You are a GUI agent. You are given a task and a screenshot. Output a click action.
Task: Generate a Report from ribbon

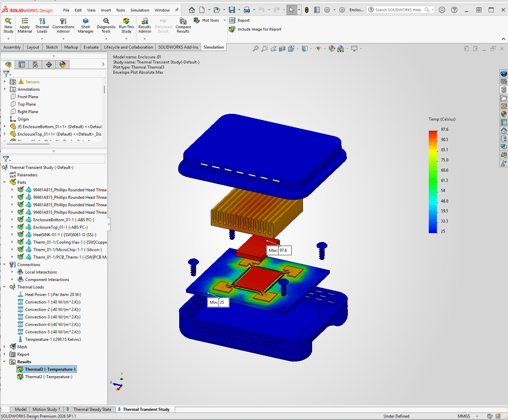tap(240, 20)
